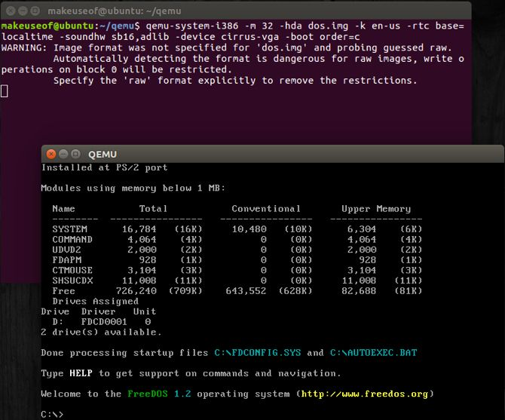Click 'cirrus-vga' in the terminal command
The height and width of the screenshot is (420, 505).
(250, 37)
